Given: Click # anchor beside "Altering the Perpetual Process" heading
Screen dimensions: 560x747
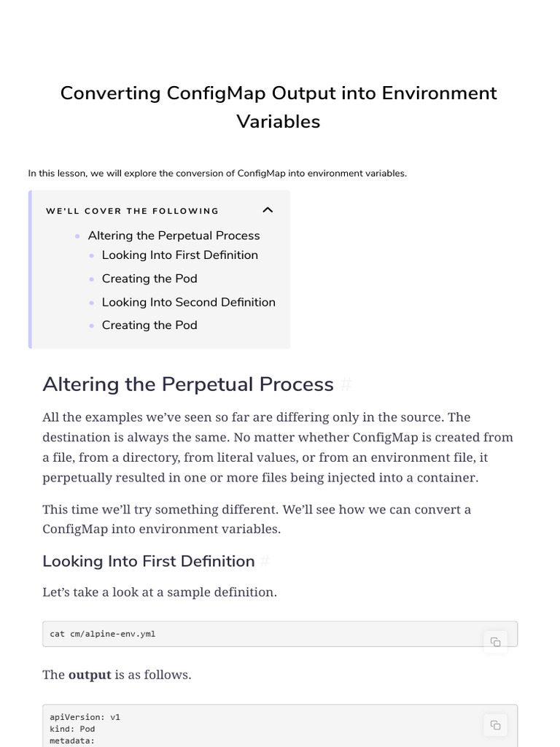Looking at the screenshot, I should (x=347, y=384).
